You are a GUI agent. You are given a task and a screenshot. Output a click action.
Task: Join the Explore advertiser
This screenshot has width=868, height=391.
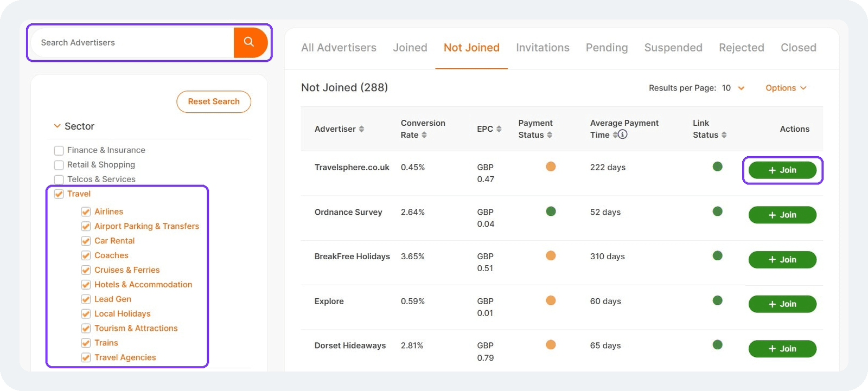782,304
